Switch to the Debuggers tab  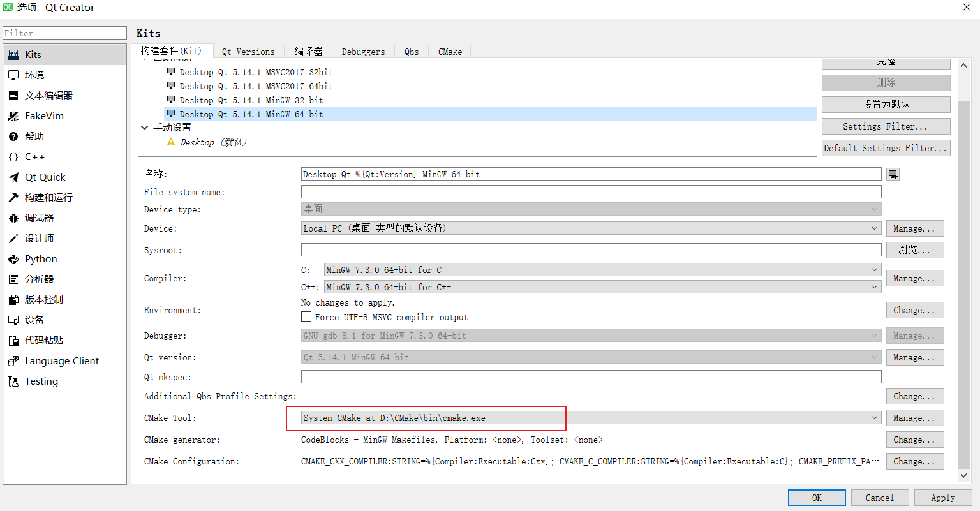tap(363, 52)
